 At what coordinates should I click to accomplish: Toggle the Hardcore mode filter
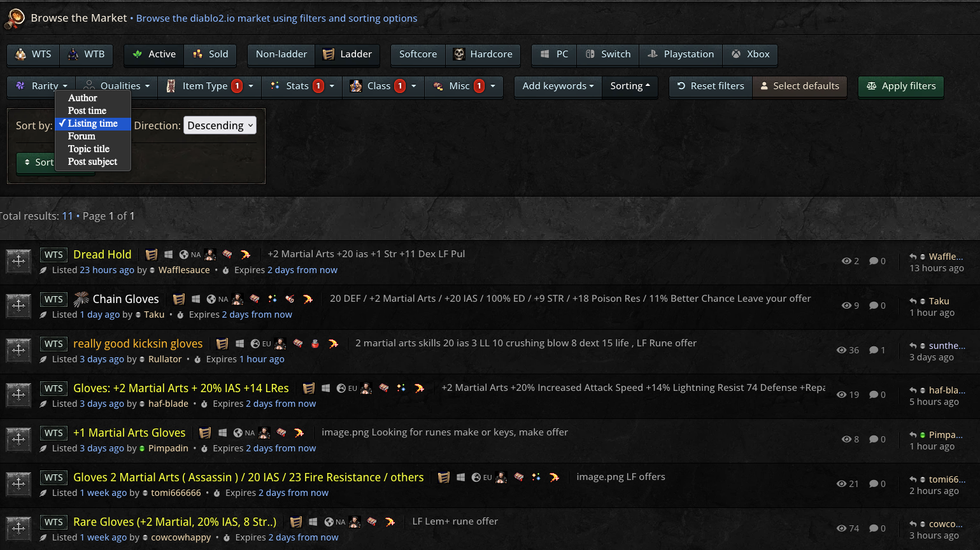pyautogui.click(x=483, y=54)
